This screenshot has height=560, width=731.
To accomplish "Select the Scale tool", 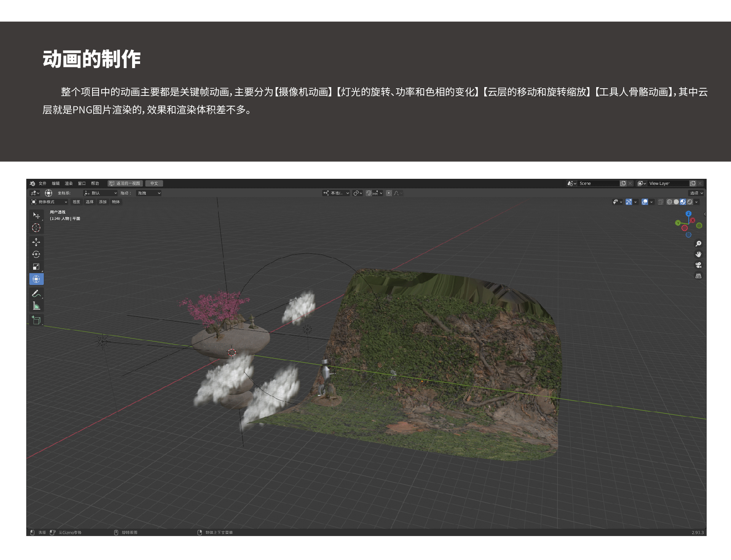I will pyautogui.click(x=36, y=267).
